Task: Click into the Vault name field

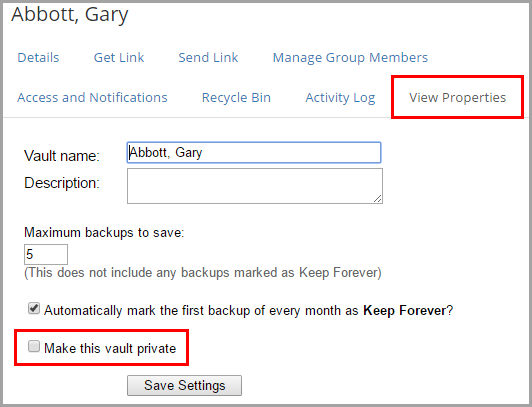Action: click(x=254, y=153)
